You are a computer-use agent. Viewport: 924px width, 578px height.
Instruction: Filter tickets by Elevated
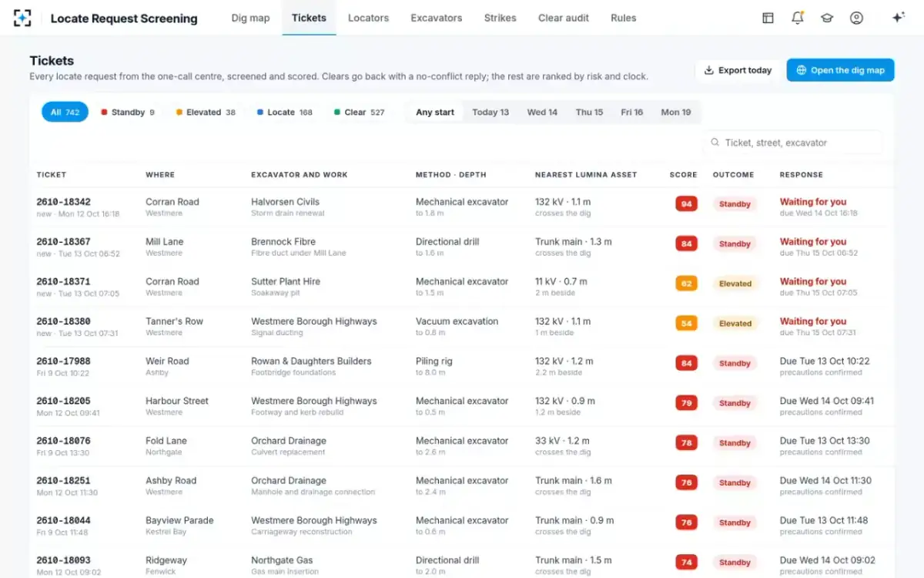(x=206, y=113)
